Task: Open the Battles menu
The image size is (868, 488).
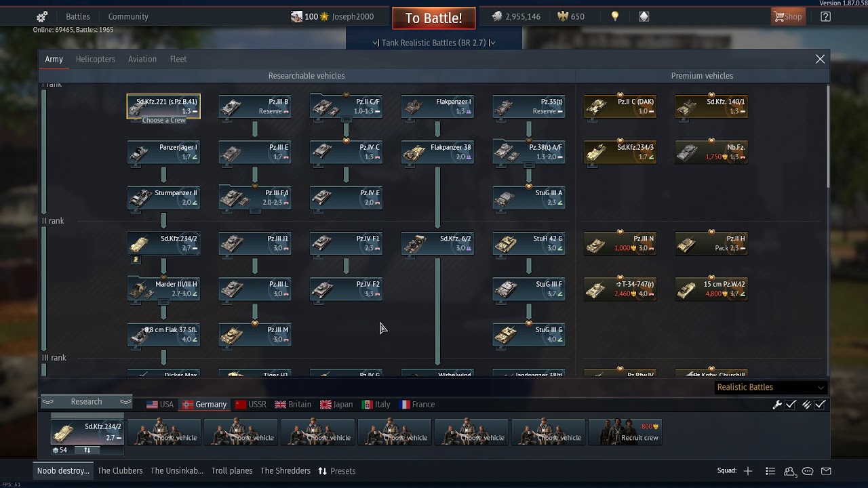Action: (x=78, y=16)
